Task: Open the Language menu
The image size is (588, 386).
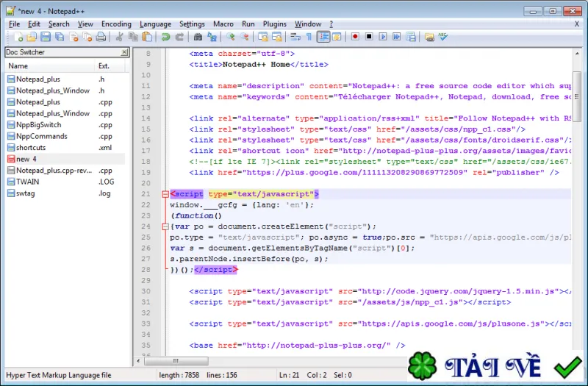Action: pos(155,24)
